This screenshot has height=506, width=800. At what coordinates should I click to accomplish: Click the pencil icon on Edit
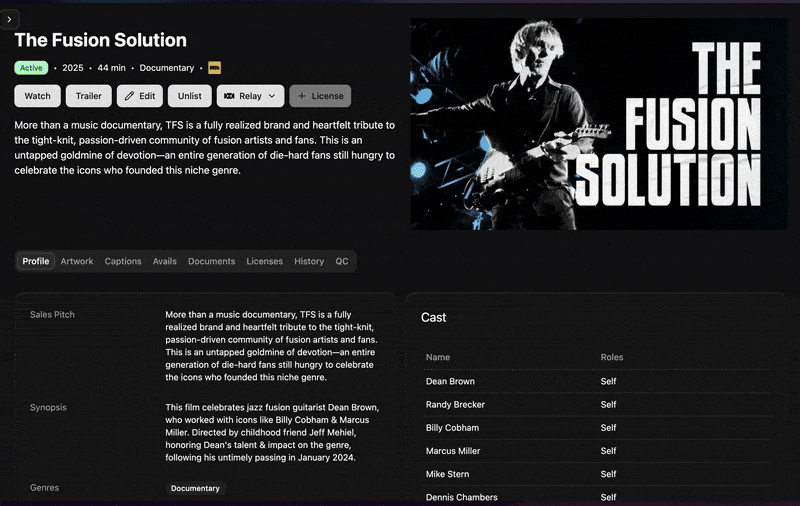pyautogui.click(x=130, y=96)
